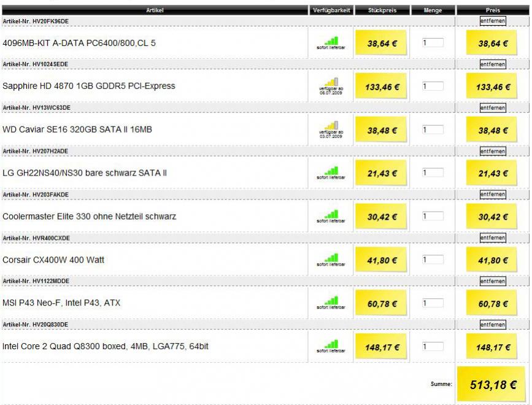The image size is (532, 405).
Task: Click quantity field for A-DATA 4096MB kit
Action: point(433,43)
